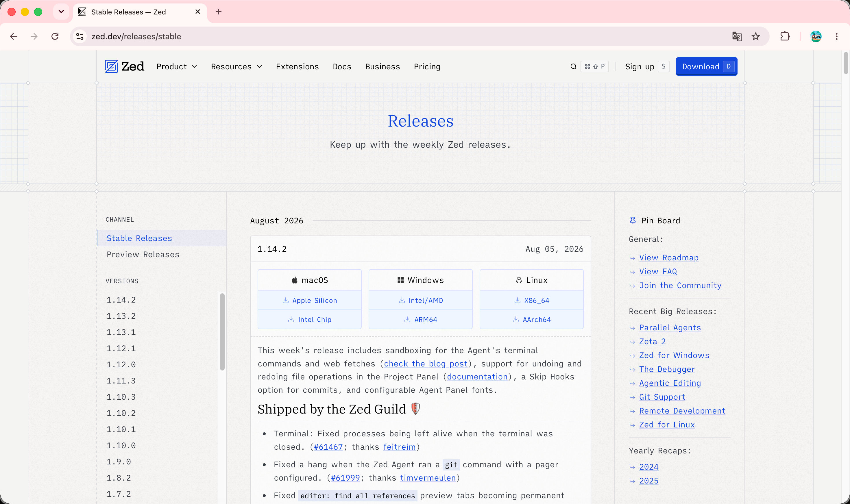This screenshot has height=504, width=850.
Task: Click the Sign up button
Action: click(x=647, y=66)
